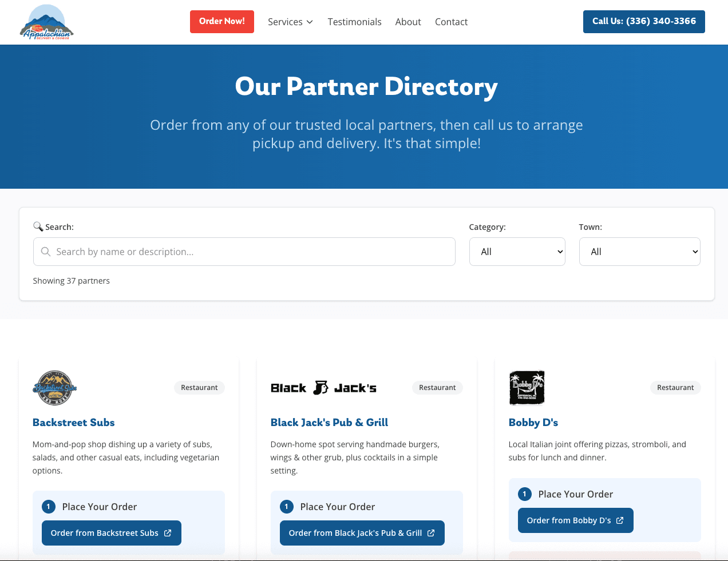Open the Category filter dropdown
The width and height of the screenshot is (728, 561).
tap(517, 252)
